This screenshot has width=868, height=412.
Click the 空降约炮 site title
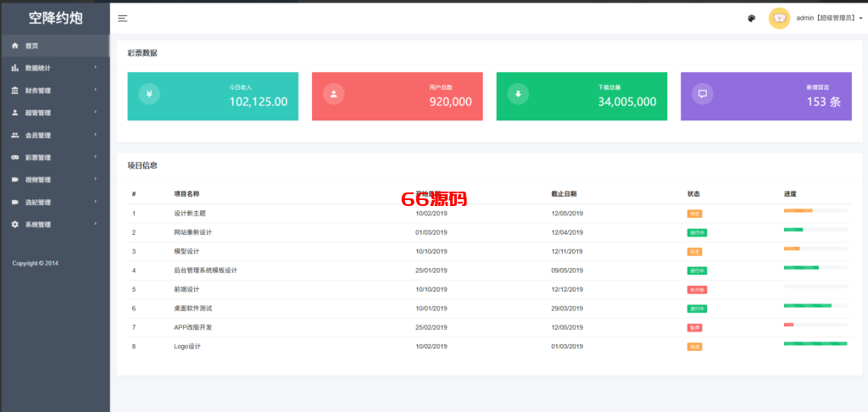pyautogui.click(x=55, y=18)
